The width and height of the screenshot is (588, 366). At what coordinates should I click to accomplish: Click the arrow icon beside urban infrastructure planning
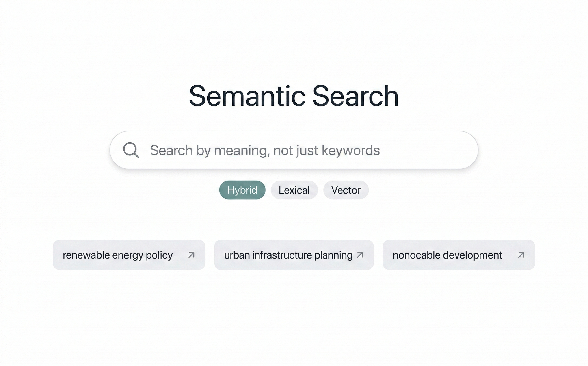point(360,255)
